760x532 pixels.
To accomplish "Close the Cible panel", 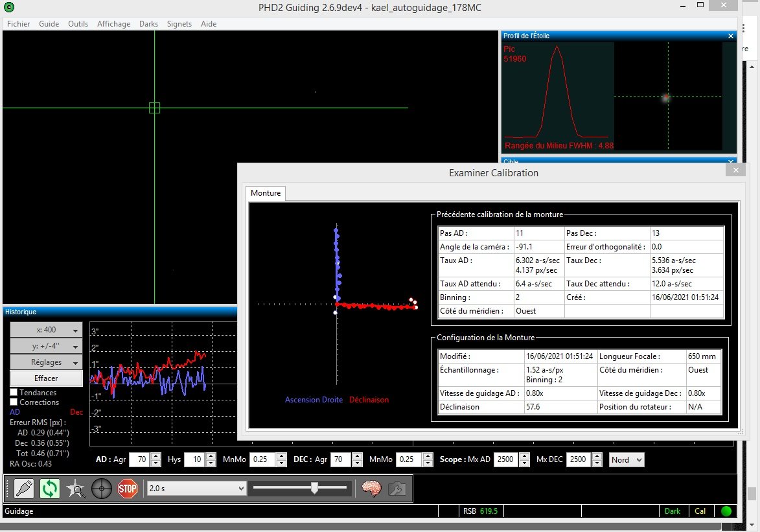I will coord(731,161).
